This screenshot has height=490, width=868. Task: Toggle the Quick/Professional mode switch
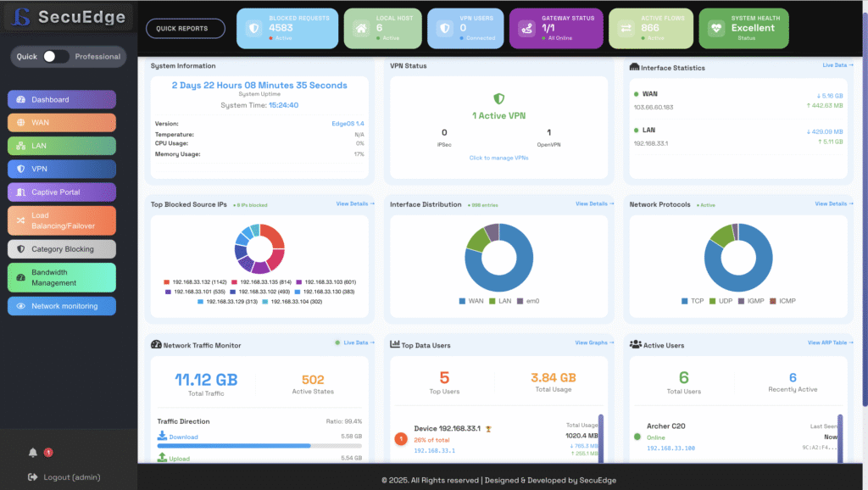click(56, 57)
